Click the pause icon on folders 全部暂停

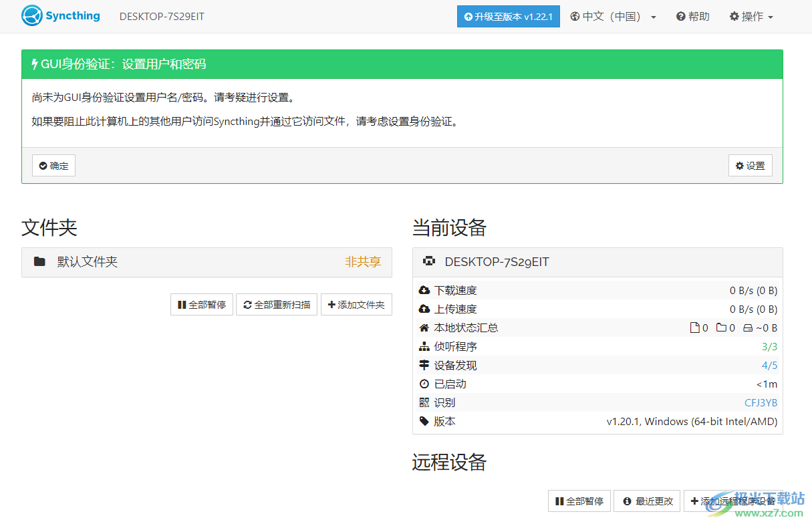pos(182,305)
